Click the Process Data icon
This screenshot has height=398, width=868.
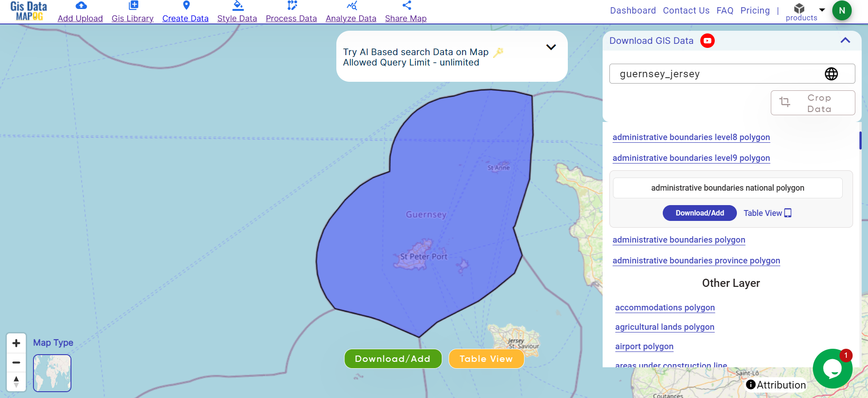tap(292, 5)
